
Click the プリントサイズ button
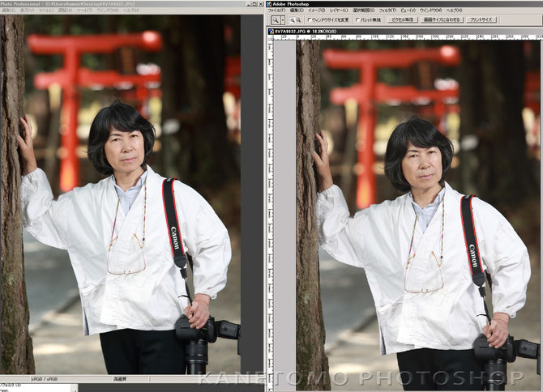[x=481, y=19]
